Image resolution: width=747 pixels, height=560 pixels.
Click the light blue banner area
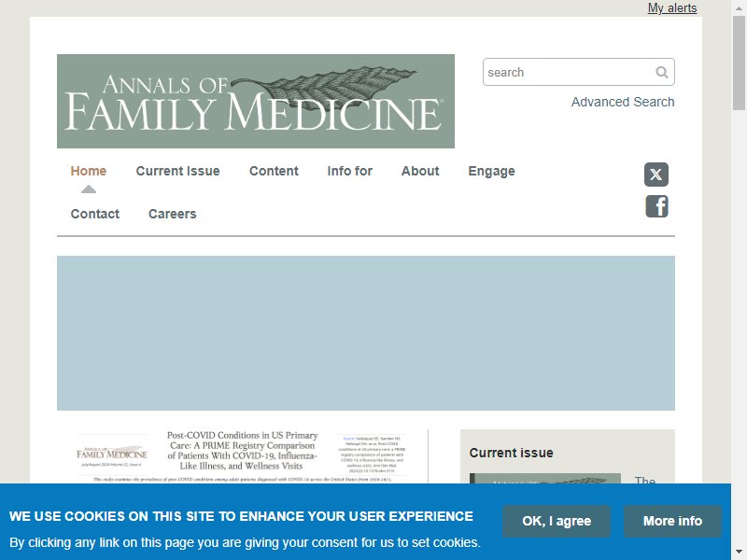[366, 333]
